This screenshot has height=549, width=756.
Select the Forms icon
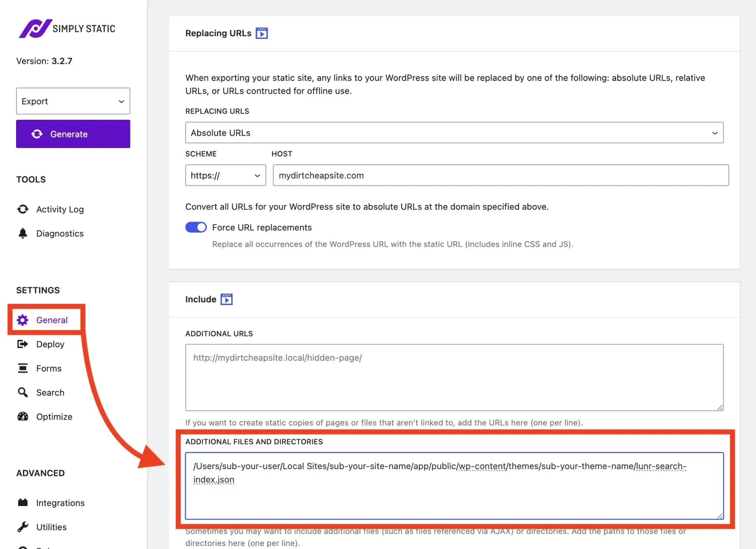[22, 368]
